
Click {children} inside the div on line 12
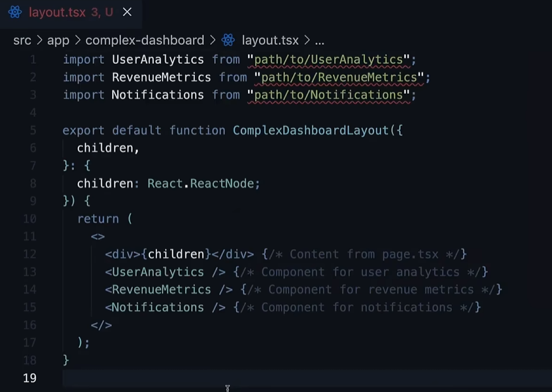tap(176, 255)
